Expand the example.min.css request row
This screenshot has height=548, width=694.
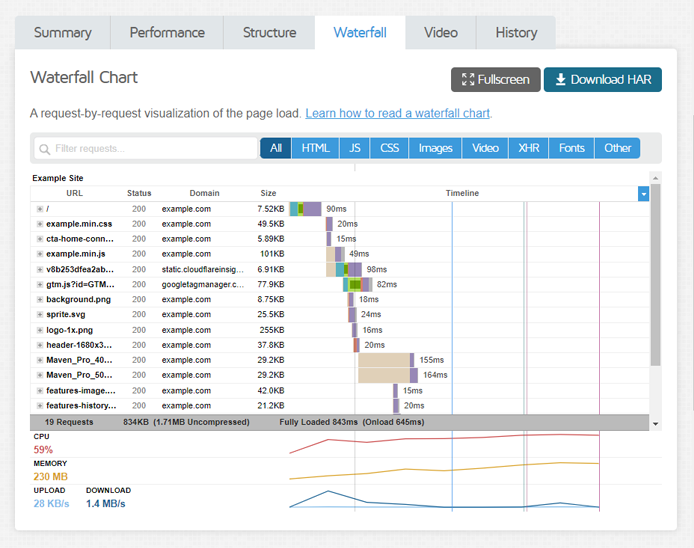tap(40, 224)
